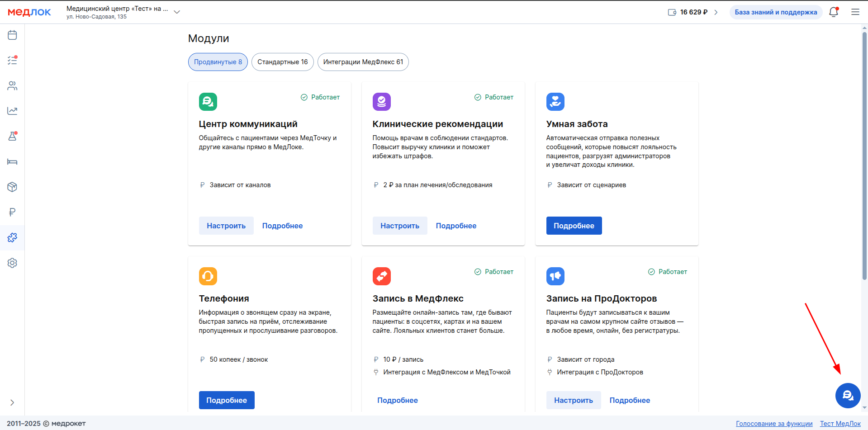The image size is (868, 430).
Task: Click the Запись на ПроДокторов title
Action: (x=602, y=298)
